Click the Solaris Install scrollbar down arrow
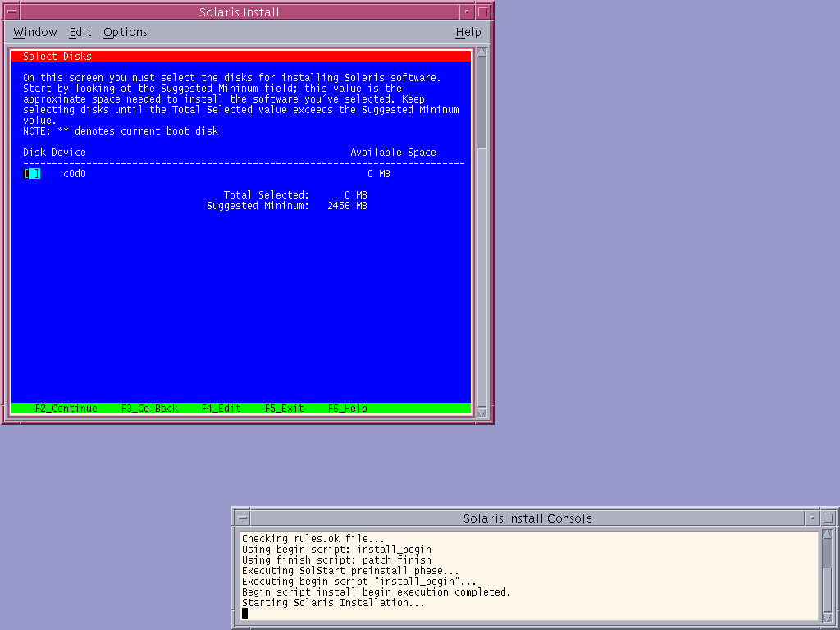 pyautogui.click(x=482, y=412)
